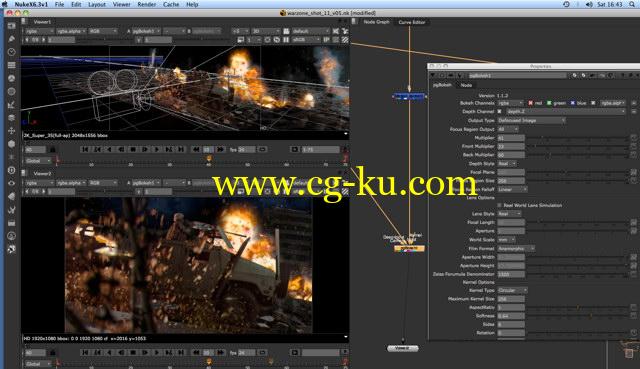Select the orange pgBokeh node in graph
640x369 pixels.
[409, 248]
